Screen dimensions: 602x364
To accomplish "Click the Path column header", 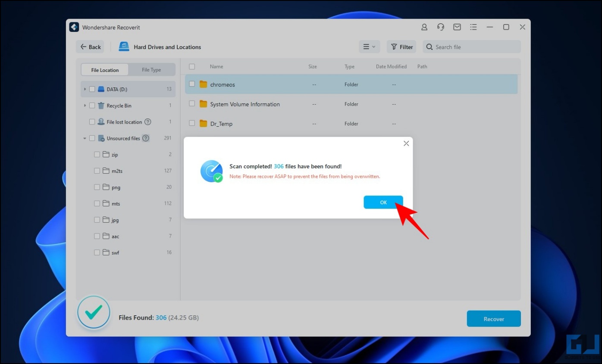I will point(422,66).
